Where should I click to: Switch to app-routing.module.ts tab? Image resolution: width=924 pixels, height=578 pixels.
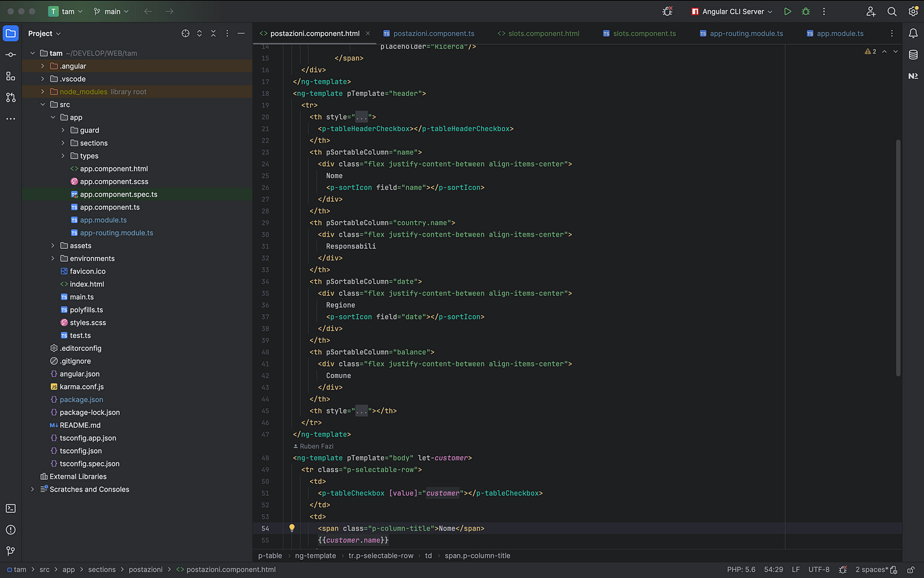point(746,33)
